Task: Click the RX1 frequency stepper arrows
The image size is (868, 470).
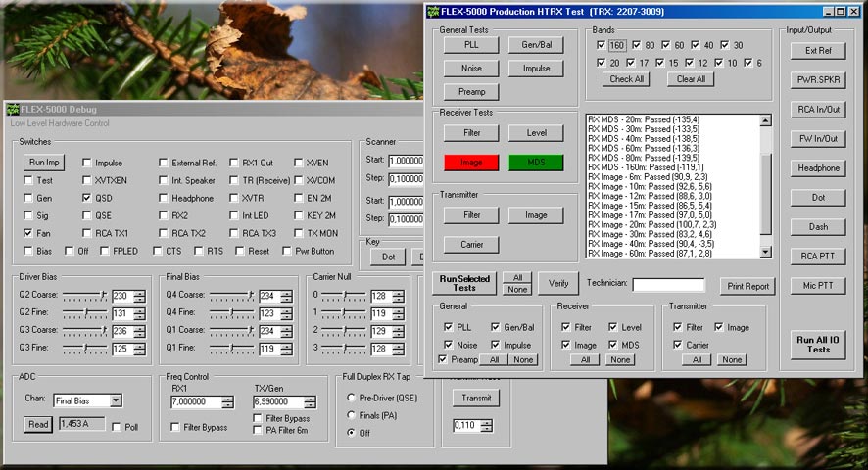Action: tap(227, 401)
